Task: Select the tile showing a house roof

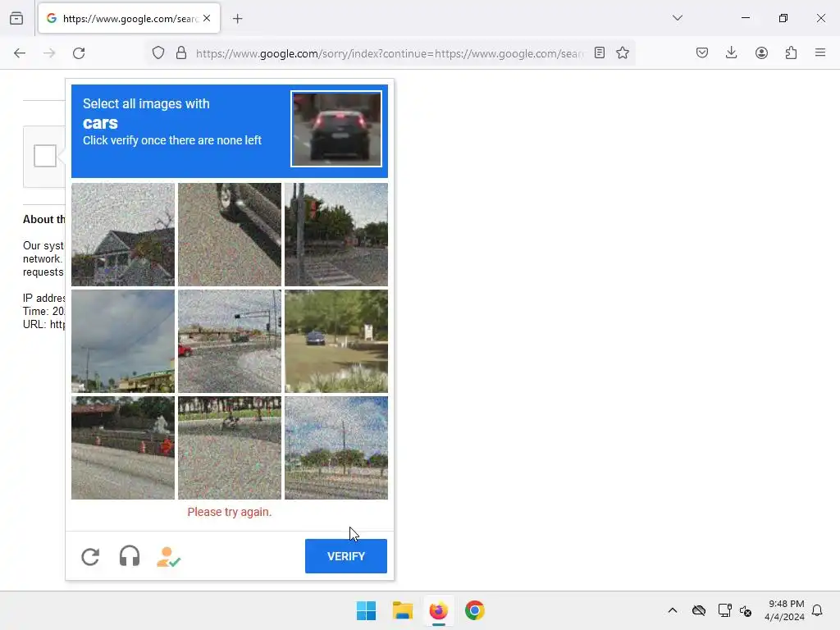Action: [x=123, y=235]
